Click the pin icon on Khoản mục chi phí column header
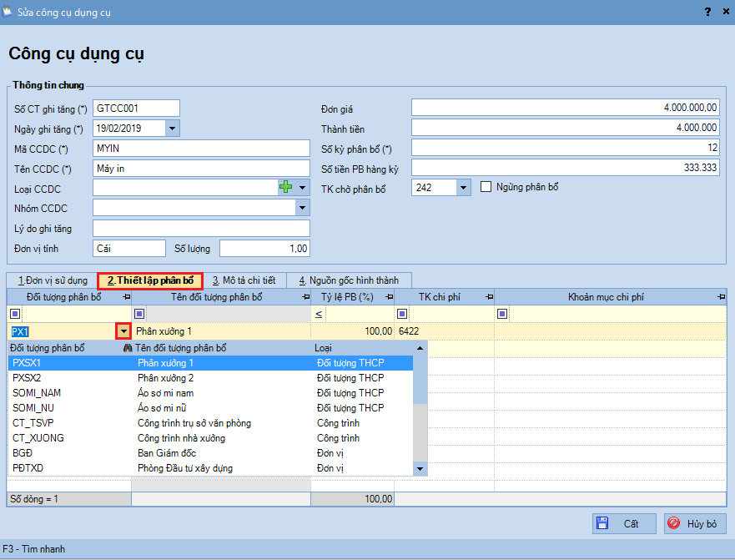 721,297
